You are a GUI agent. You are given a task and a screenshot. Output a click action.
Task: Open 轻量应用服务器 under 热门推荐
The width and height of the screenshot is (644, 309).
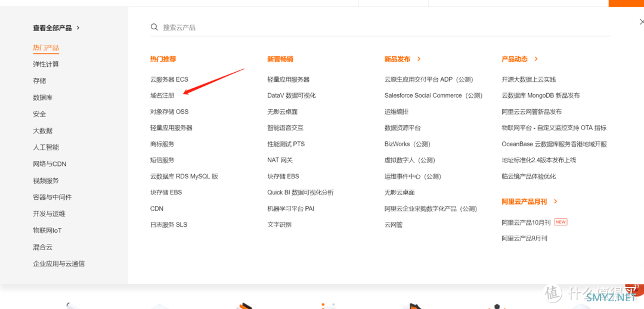[171, 128]
